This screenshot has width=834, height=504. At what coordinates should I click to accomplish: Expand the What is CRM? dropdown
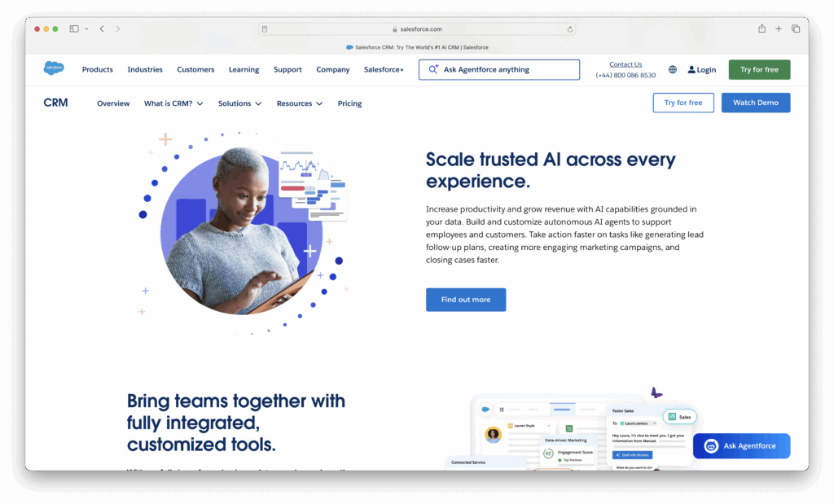pos(173,103)
